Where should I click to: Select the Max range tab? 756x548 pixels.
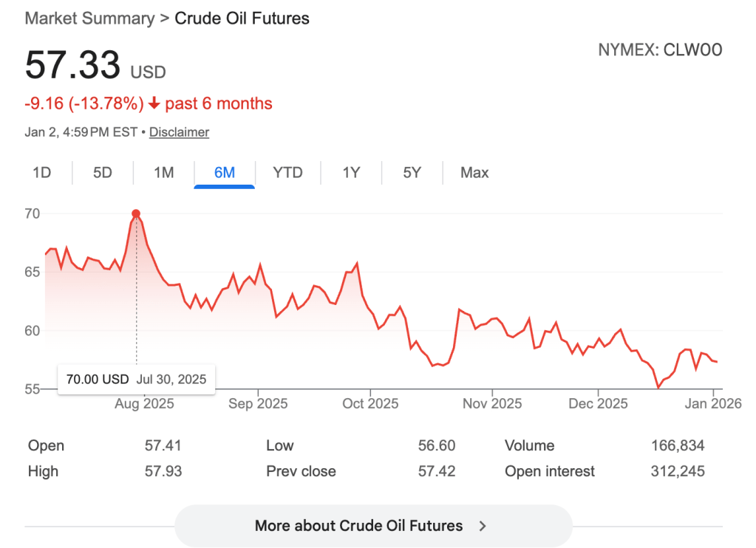(474, 173)
